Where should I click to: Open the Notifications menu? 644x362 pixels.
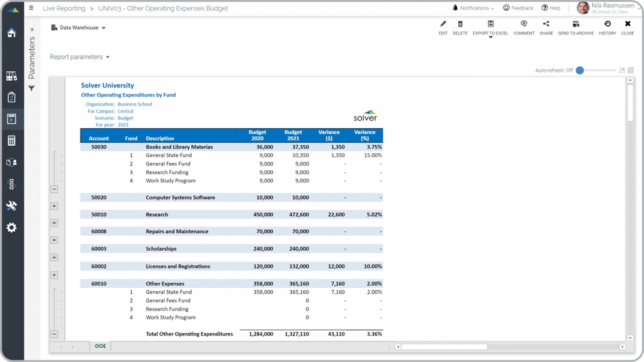point(473,8)
